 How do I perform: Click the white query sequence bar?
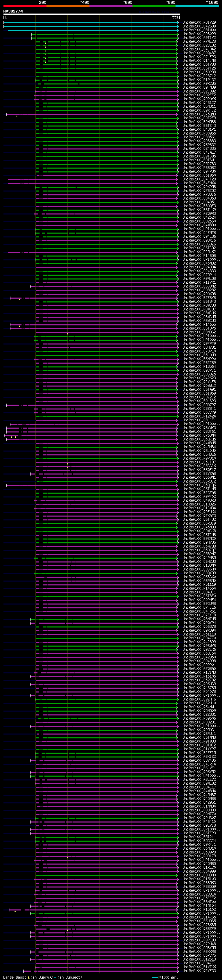point(91,14)
